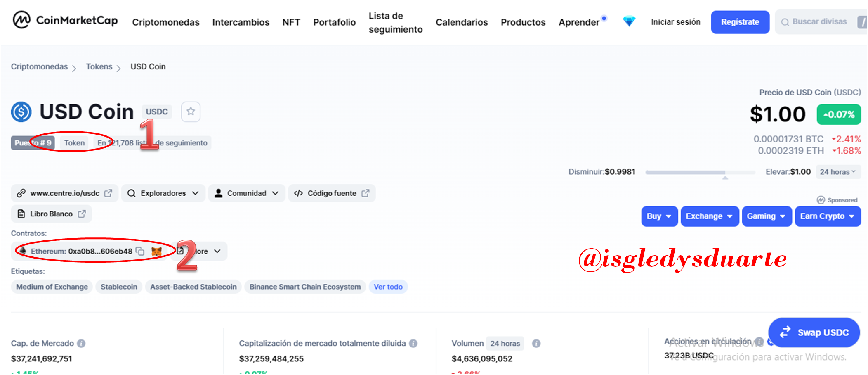Image resolution: width=868 pixels, height=375 pixels.
Task: Click Iniciar sesión
Action: click(676, 22)
